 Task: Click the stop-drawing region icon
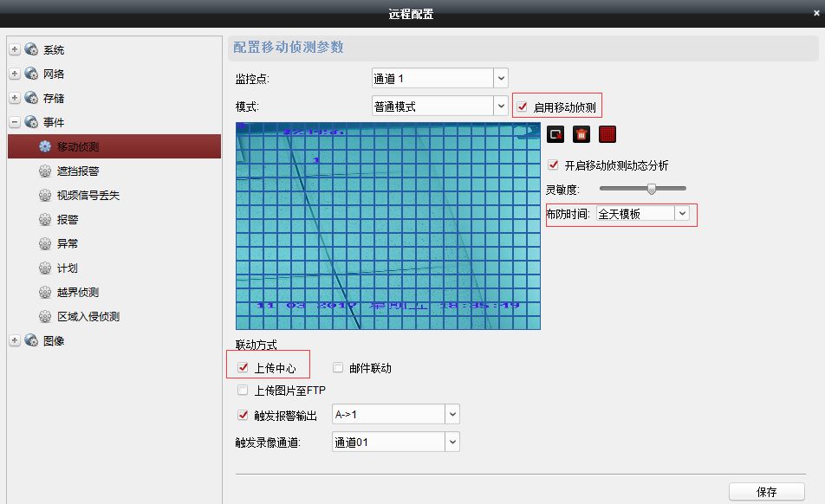(555, 134)
